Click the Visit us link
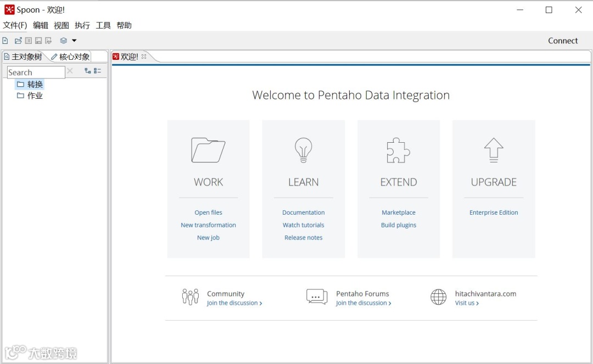The width and height of the screenshot is (593, 364). 467,303
